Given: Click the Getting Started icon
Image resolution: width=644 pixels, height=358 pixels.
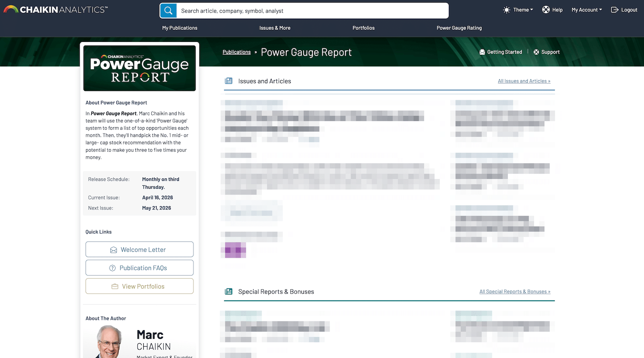Looking at the screenshot, I should (482, 52).
